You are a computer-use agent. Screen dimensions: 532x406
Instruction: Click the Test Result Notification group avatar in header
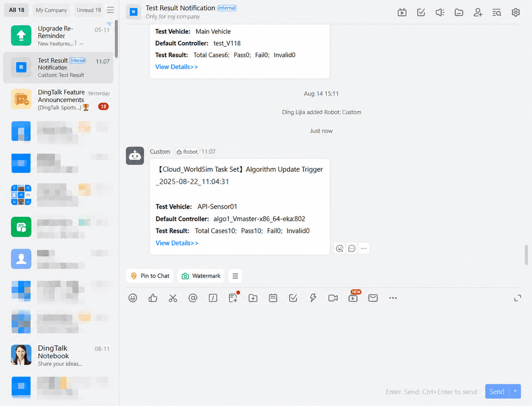(x=133, y=12)
